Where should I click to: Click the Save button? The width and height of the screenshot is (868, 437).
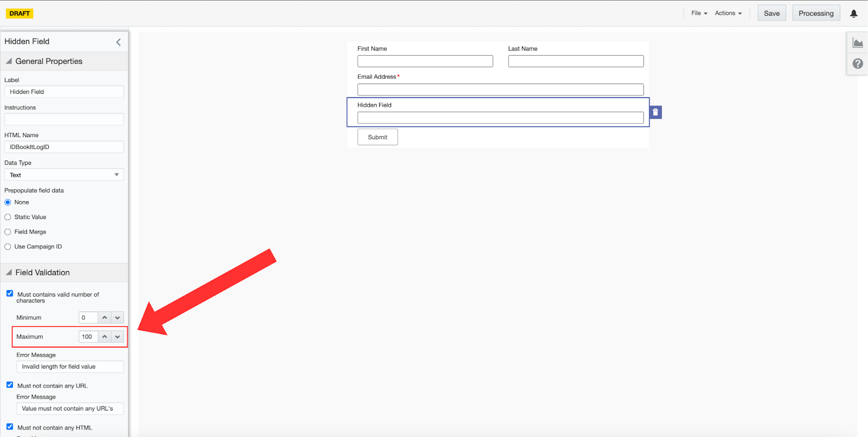(x=771, y=13)
